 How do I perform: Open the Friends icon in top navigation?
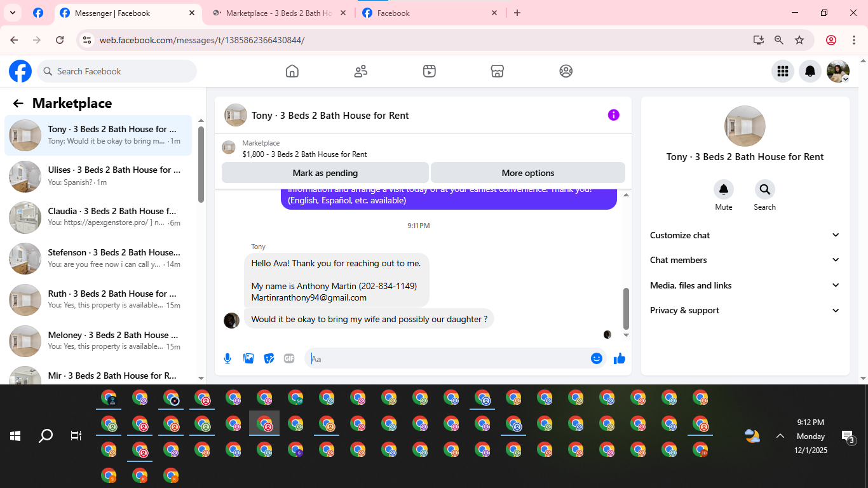pyautogui.click(x=361, y=71)
